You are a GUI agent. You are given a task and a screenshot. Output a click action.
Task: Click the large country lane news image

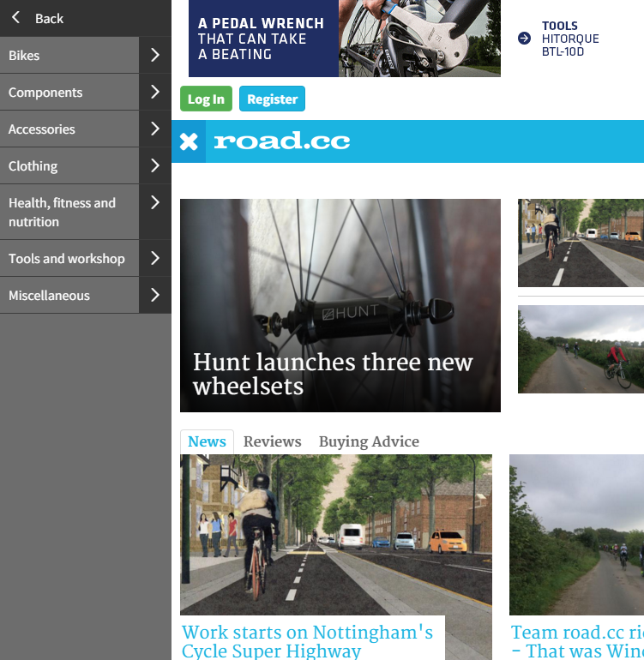point(576,535)
